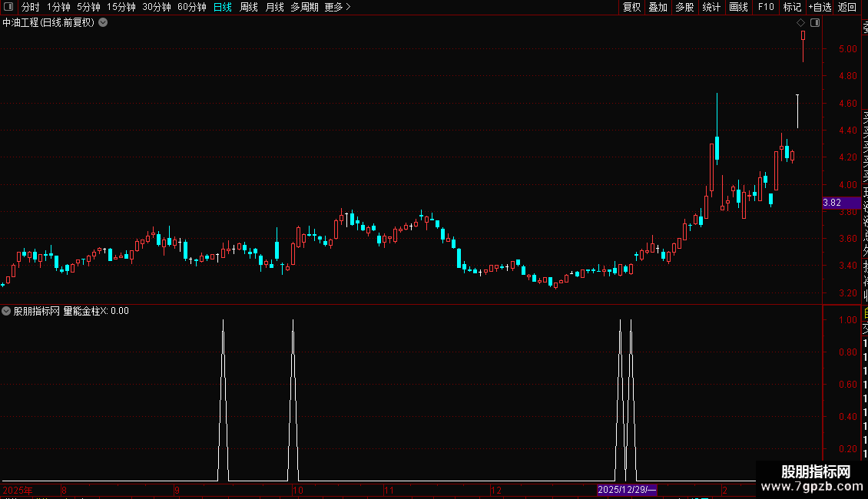Image resolution: width=868 pixels, height=499 pixels.
Task: Select the 1分钟 period
Action: click(x=58, y=7)
